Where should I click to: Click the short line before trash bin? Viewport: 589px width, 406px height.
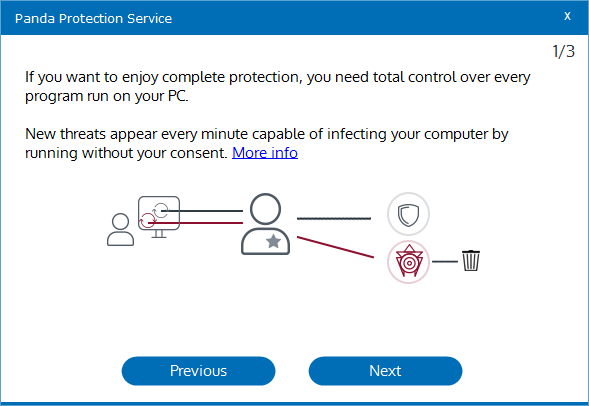coord(445,261)
